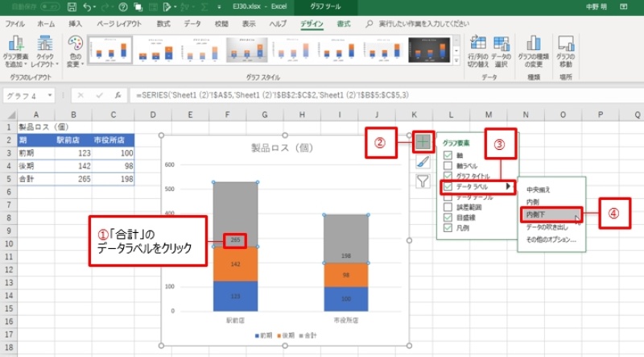644x357 pixels.
Task: Click the 行/列の切り替え icon
Action: 477,50
